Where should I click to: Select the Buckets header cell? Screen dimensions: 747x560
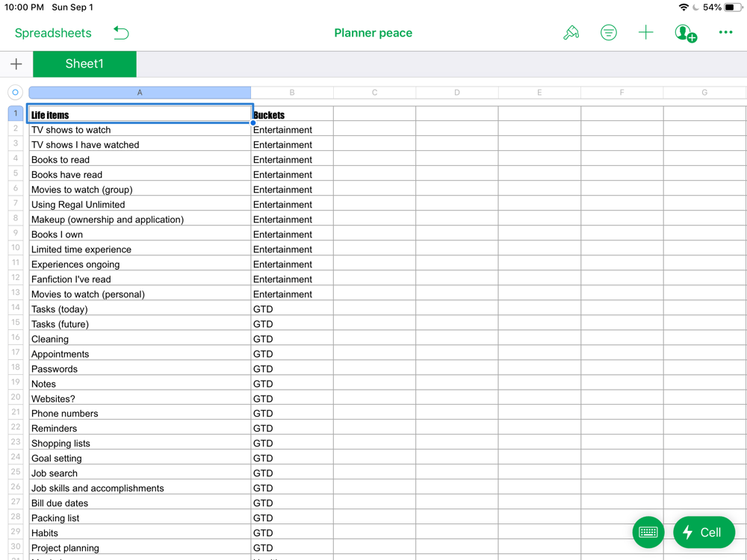pyautogui.click(x=291, y=115)
